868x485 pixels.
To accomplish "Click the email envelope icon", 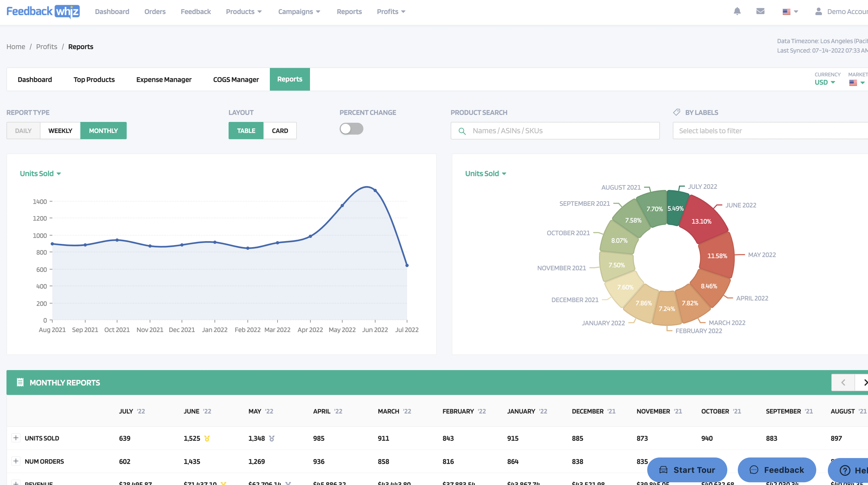I will [761, 11].
